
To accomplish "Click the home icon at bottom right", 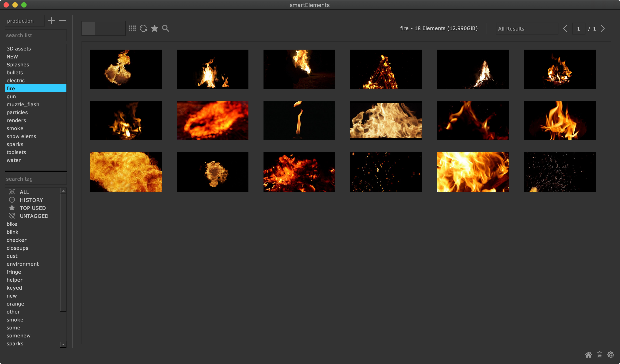I will tap(588, 355).
